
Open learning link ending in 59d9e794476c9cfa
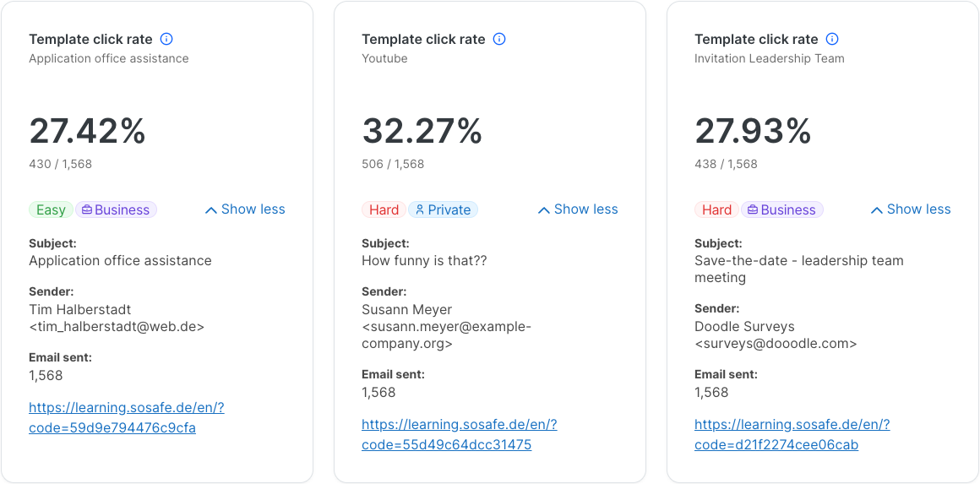pos(126,417)
